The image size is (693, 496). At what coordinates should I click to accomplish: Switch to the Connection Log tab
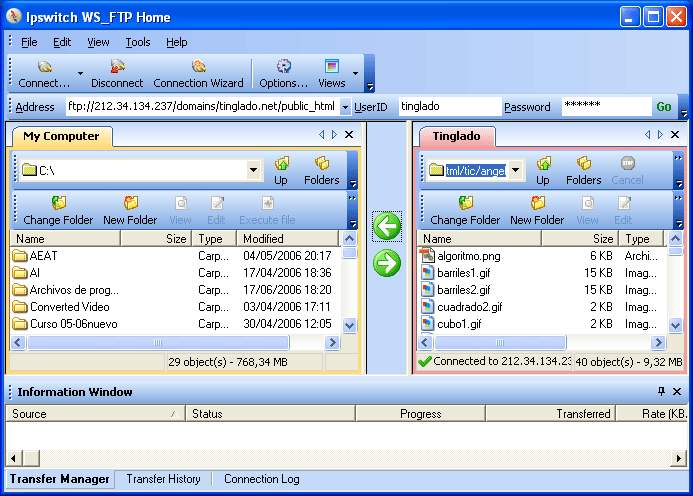pos(261,479)
